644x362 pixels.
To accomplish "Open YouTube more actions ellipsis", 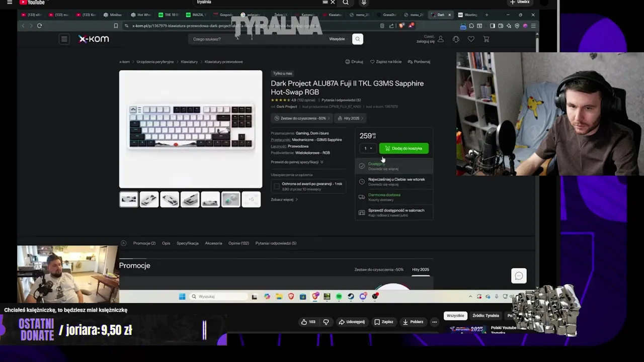I will point(434,322).
